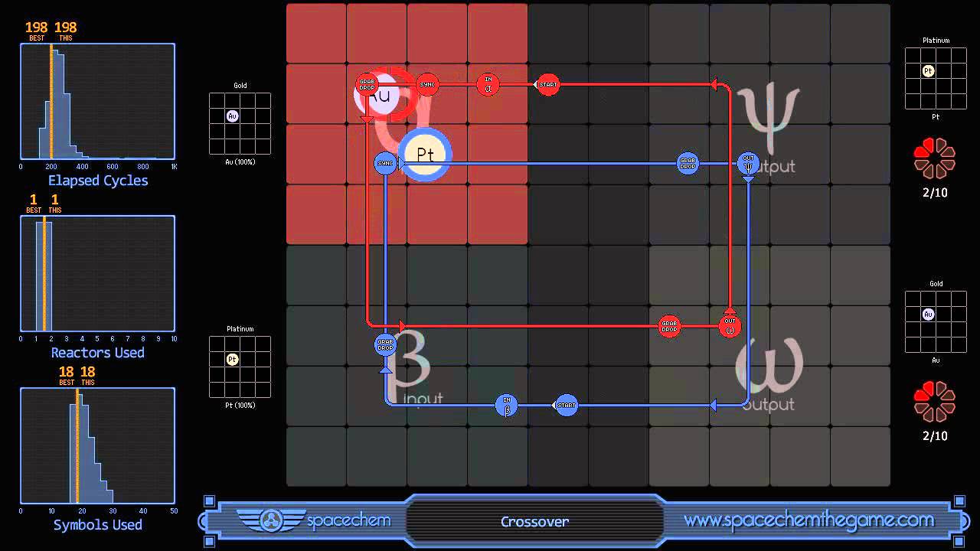Click the blue START symbol
Image resolution: width=980 pixels, height=551 pixels.
click(567, 405)
